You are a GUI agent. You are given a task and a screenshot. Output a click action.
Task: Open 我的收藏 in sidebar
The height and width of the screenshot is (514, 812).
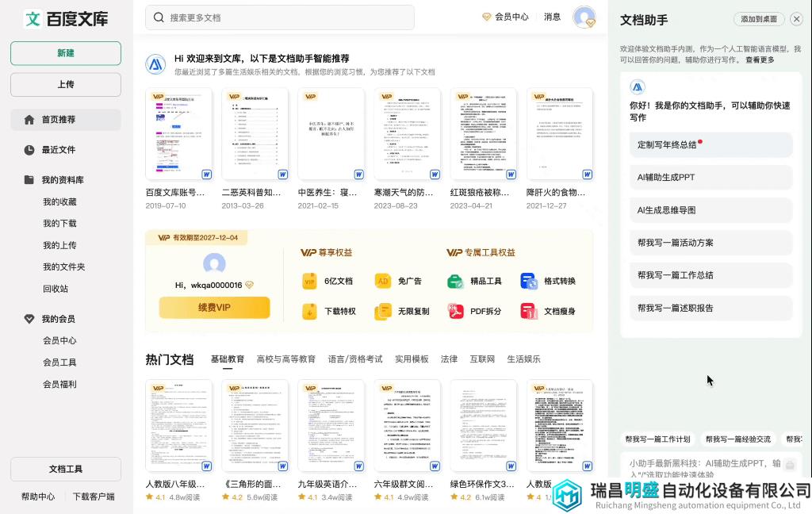(59, 201)
